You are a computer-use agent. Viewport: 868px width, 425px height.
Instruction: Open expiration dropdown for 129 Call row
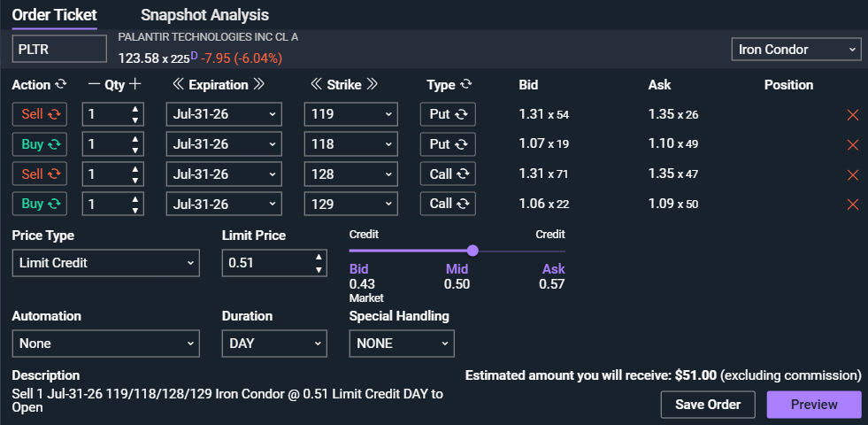pyautogui.click(x=224, y=204)
